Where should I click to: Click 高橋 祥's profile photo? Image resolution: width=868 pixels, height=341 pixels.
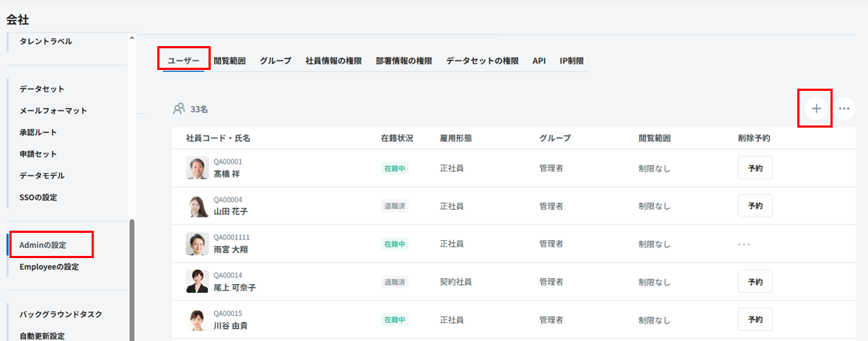coord(198,168)
